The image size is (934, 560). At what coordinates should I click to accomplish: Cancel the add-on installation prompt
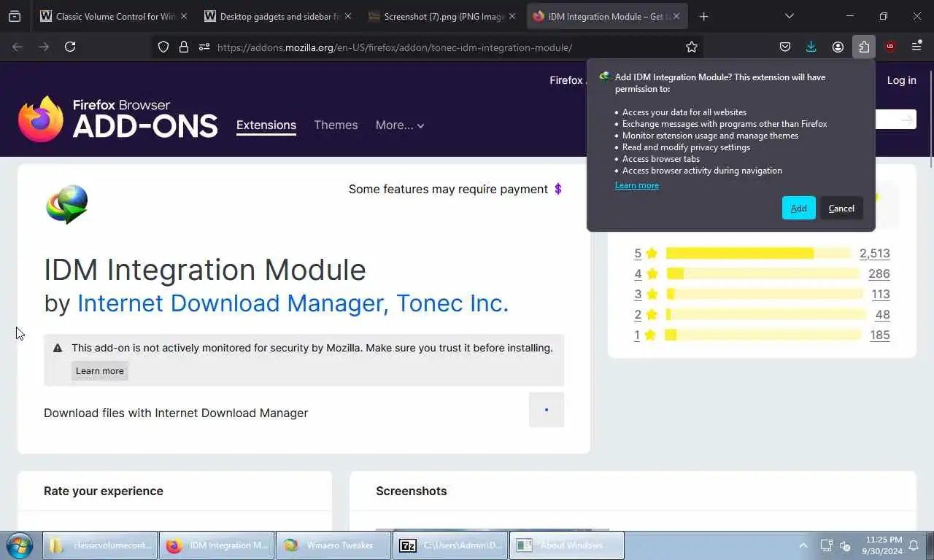tap(841, 208)
